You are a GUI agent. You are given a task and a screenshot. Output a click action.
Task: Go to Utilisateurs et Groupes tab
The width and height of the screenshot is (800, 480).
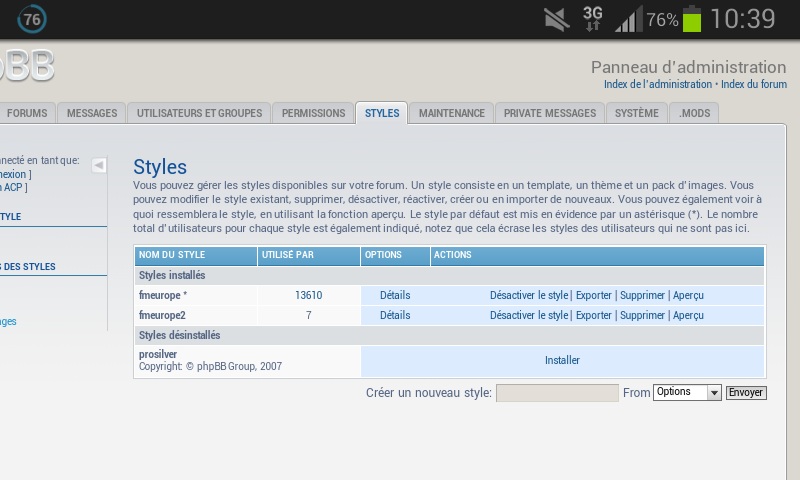pyautogui.click(x=199, y=113)
